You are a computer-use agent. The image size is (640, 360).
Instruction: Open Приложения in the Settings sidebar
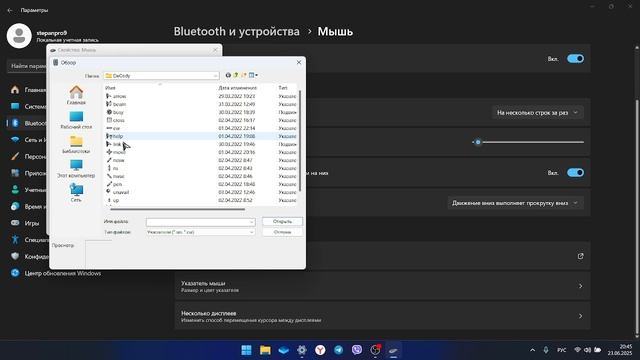click(x=28, y=173)
